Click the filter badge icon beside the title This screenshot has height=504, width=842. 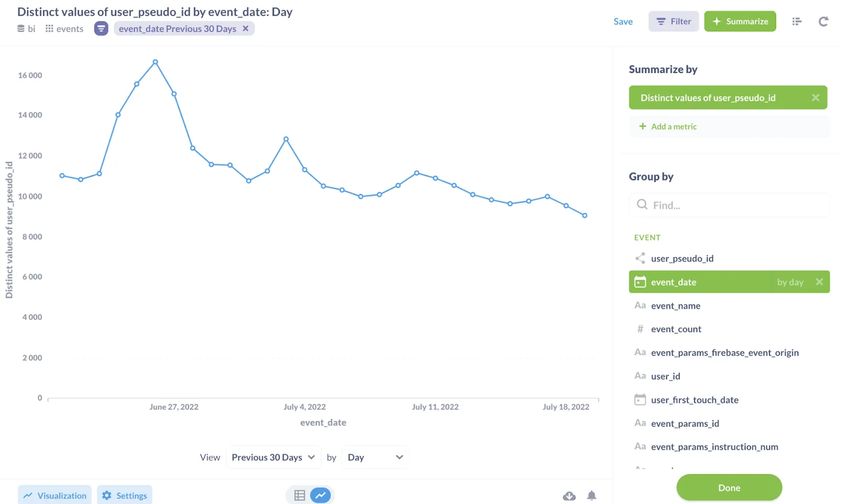101,28
